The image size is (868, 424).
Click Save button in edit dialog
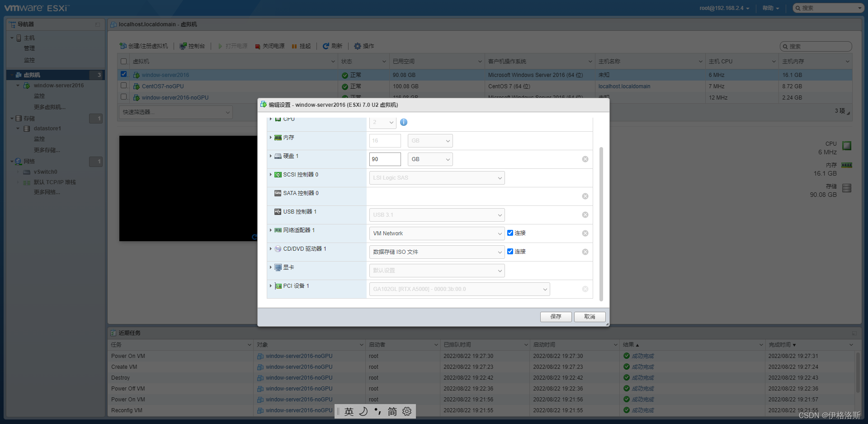tap(556, 317)
